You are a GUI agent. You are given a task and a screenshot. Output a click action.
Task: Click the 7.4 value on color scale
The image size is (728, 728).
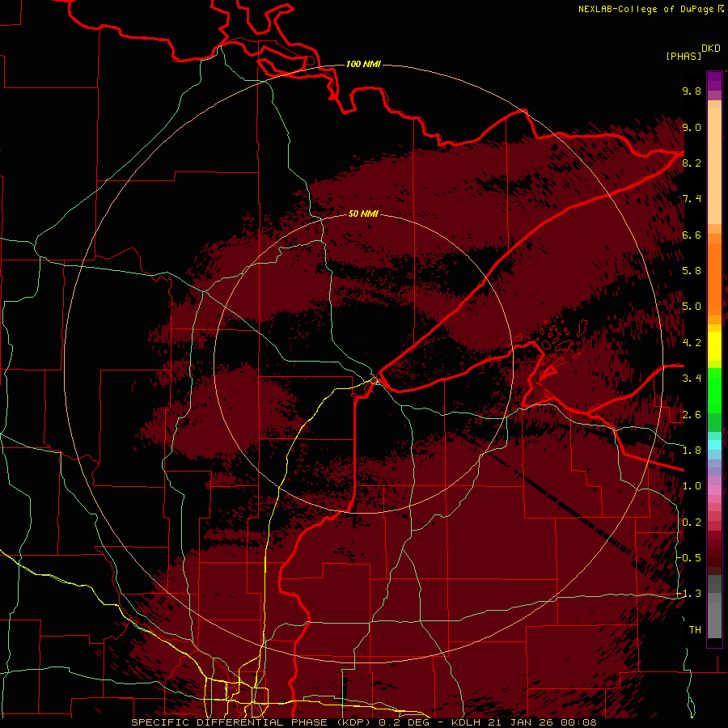(x=692, y=199)
